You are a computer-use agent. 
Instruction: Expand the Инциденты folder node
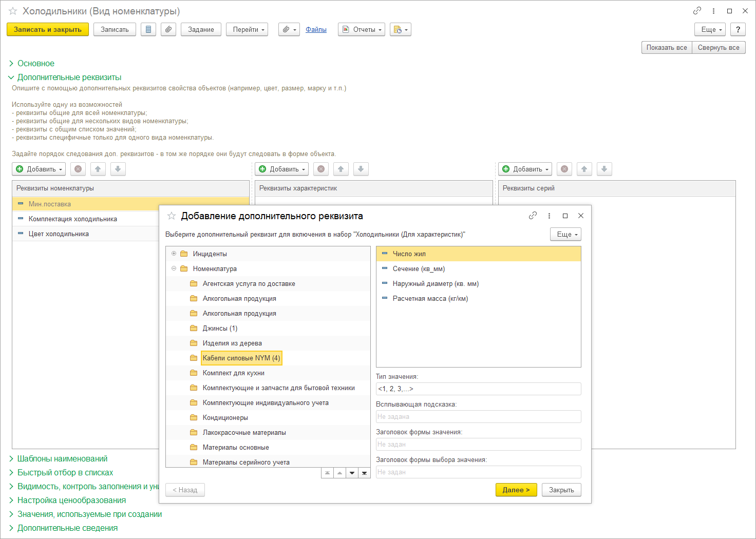pyautogui.click(x=174, y=254)
